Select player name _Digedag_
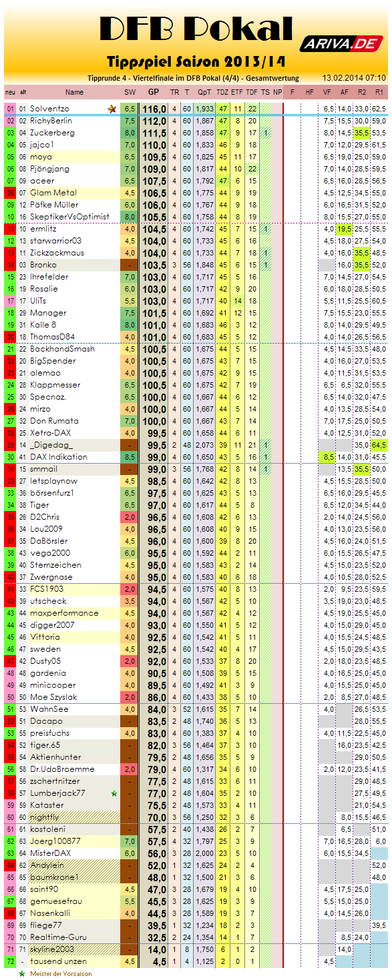The height and width of the screenshot is (980, 392). (51, 445)
